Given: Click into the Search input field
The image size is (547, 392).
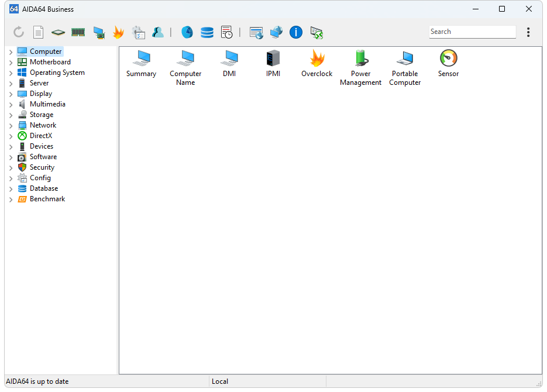Looking at the screenshot, I should coord(472,32).
